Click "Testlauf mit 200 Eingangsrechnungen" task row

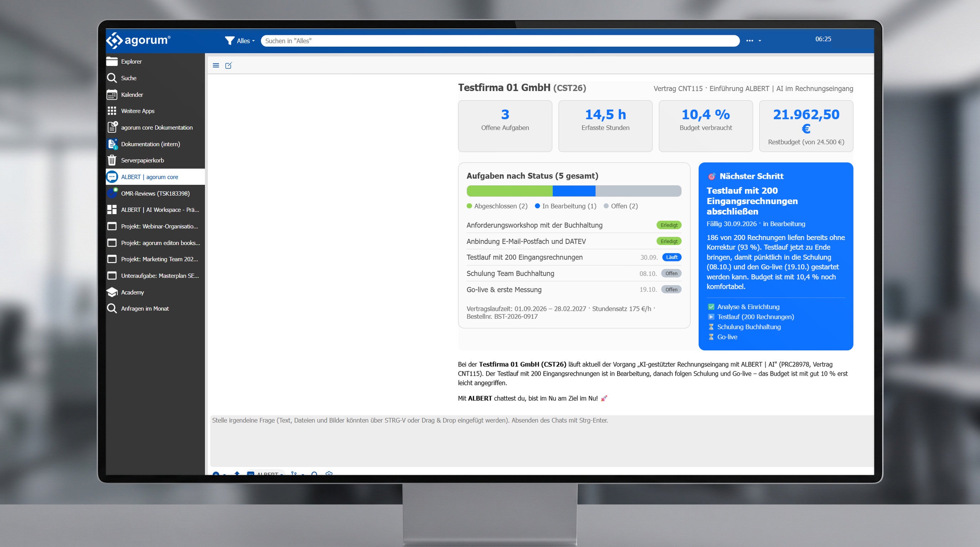574,257
